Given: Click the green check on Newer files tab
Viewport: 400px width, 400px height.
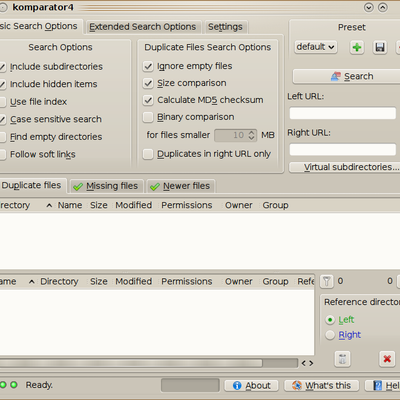Looking at the screenshot, I should [x=154, y=187].
